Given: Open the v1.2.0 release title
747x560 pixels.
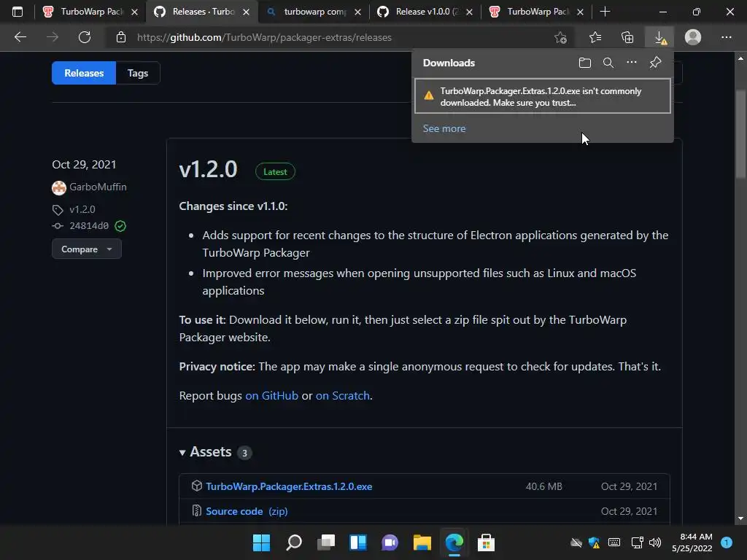Looking at the screenshot, I should [x=208, y=169].
